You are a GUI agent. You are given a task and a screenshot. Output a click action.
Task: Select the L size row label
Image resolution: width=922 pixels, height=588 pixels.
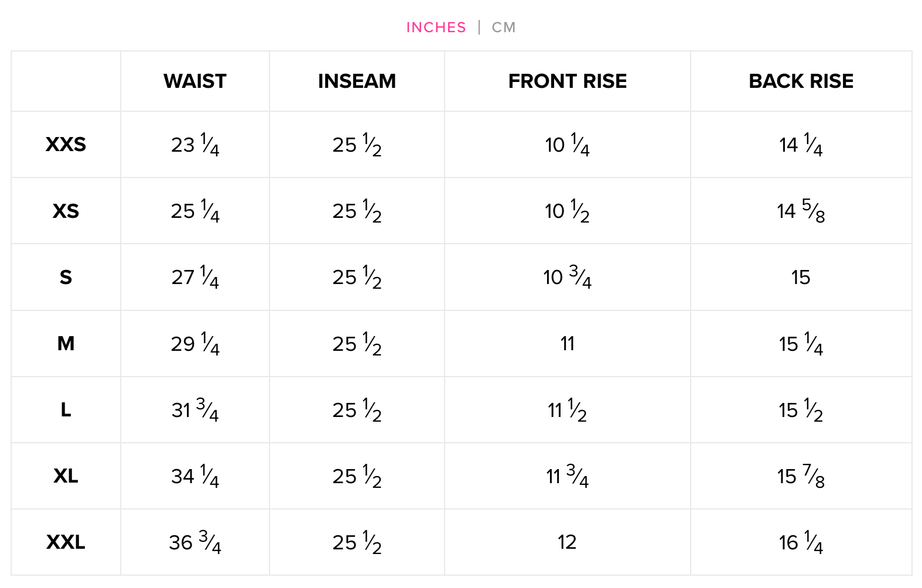pos(66,409)
